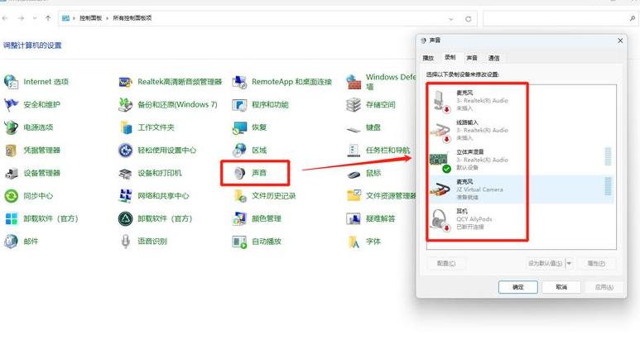640x364 pixels.
Task: Switch to the 播放 tab in Sound dialog
Action: (428, 58)
